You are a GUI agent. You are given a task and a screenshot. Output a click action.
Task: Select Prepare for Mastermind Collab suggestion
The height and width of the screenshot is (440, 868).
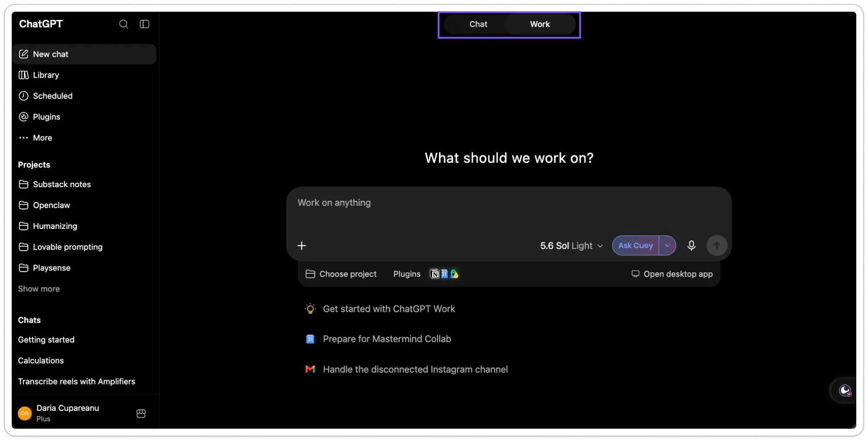tap(378, 339)
